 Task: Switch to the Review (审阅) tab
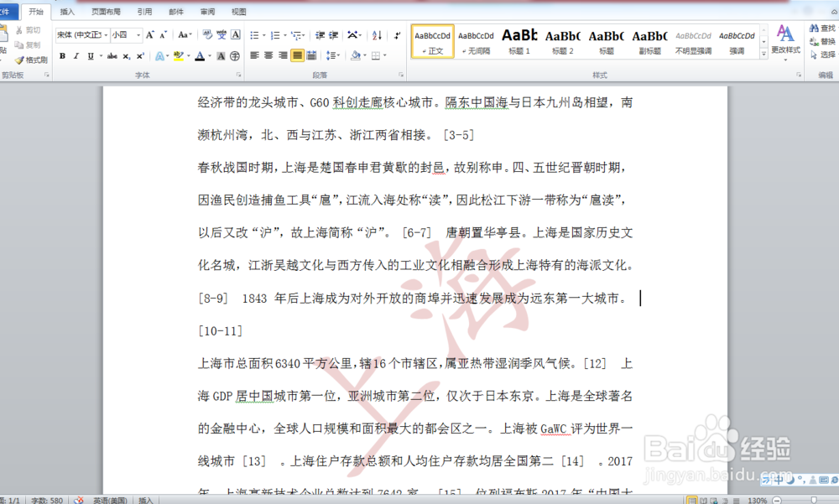207,12
